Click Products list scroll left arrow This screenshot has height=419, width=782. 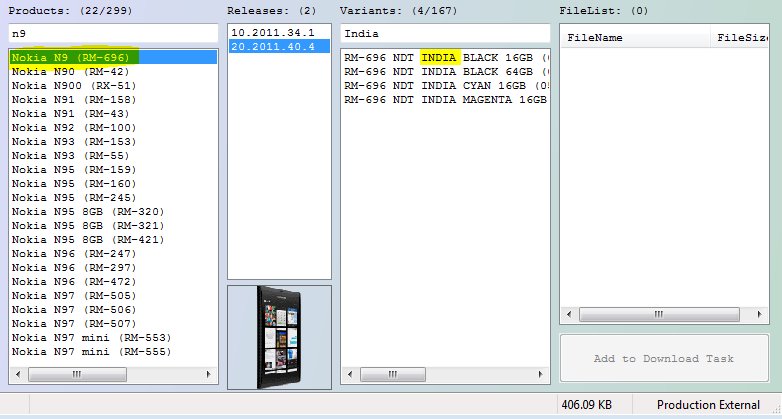pyautogui.click(x=18, y=374)
